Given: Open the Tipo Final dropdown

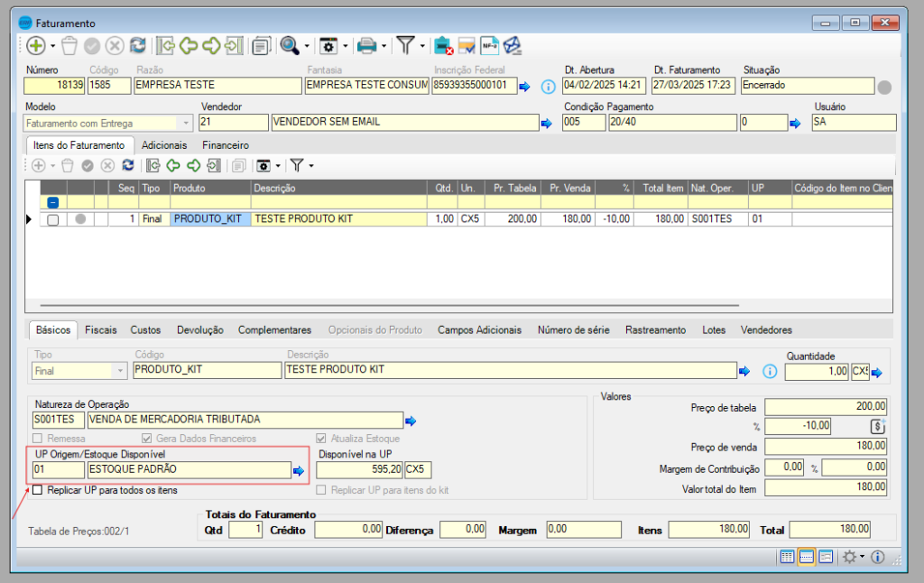Looking at the screenshot, I should point(120,371).
